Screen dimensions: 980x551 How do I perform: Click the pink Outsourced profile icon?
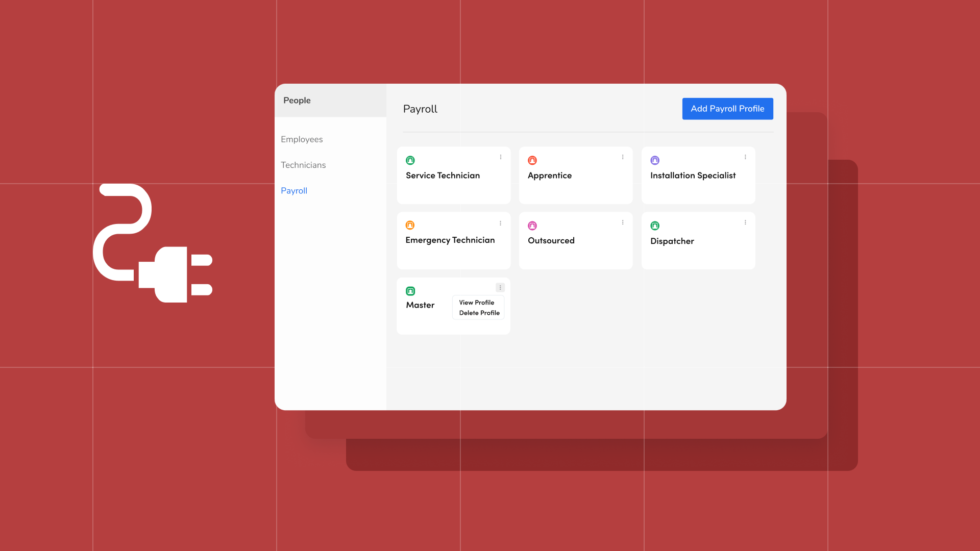click(532, 226)
